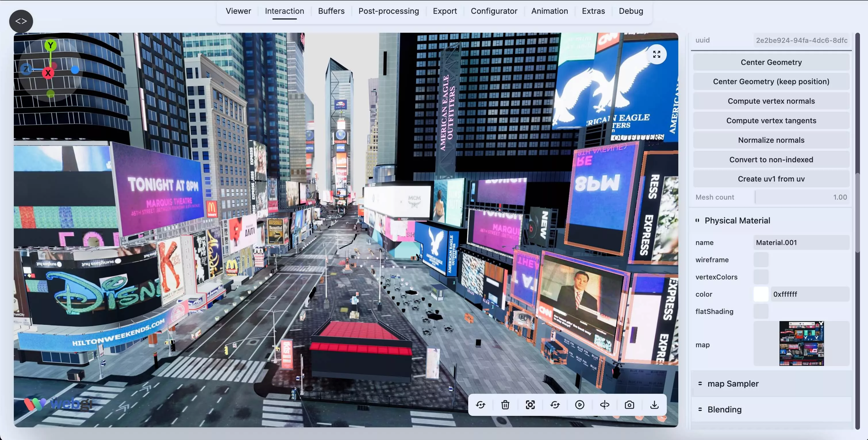Viewport: 868px width, 440px height.
Task: Download the scene with the download icon
Action: click(x=654, y=405)
